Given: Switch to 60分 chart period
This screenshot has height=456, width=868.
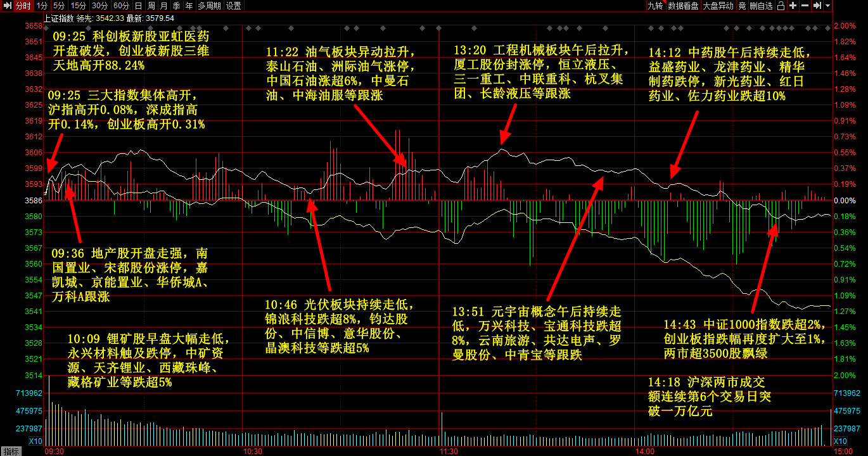Looking at the screenshot, I should click(x=121, y=6).
